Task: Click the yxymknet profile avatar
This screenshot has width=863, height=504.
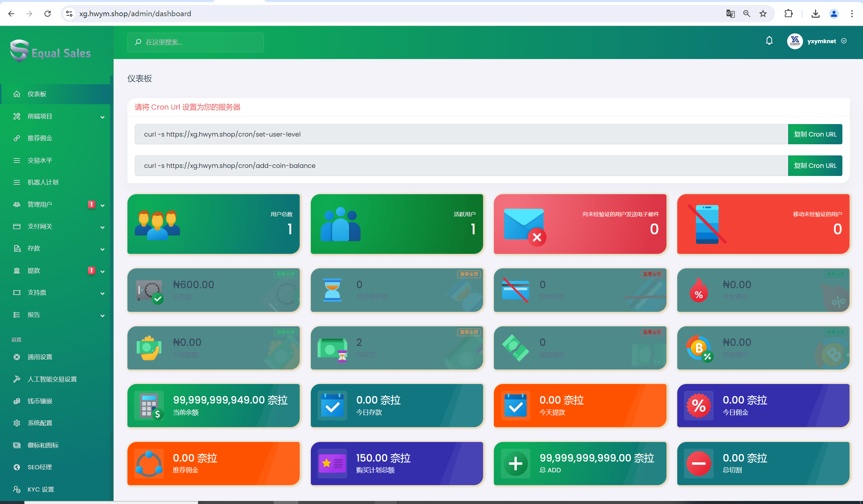Action: pyautogui.click(x=795, y=41)
